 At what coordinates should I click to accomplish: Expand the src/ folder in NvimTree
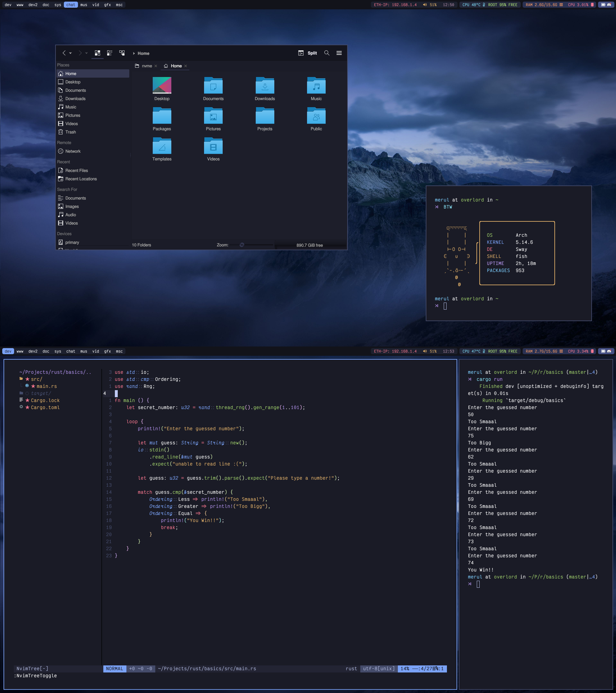(x=37, y=379)
